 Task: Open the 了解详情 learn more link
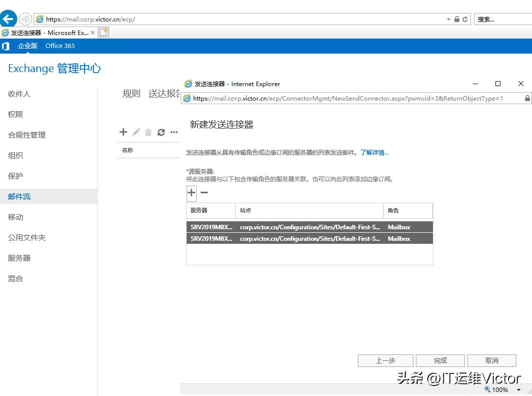coord(374,152)
